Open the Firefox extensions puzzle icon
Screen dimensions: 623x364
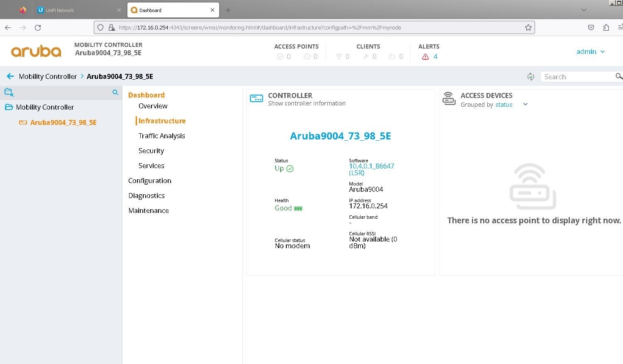(x=606, y=27)
